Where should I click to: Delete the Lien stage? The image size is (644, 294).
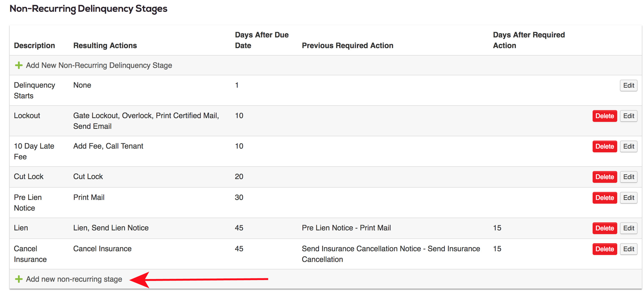605,228
